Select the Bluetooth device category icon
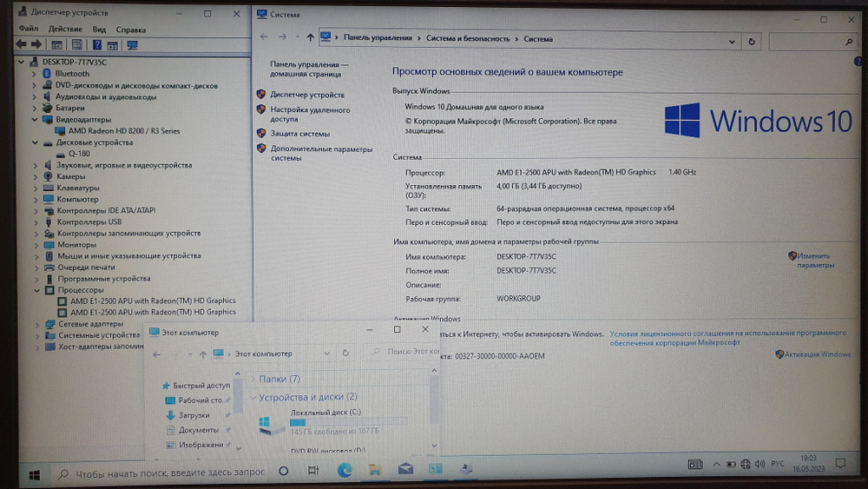Image resolution: width=868 pixels, height=489 pixels. (x=47, y=74)
